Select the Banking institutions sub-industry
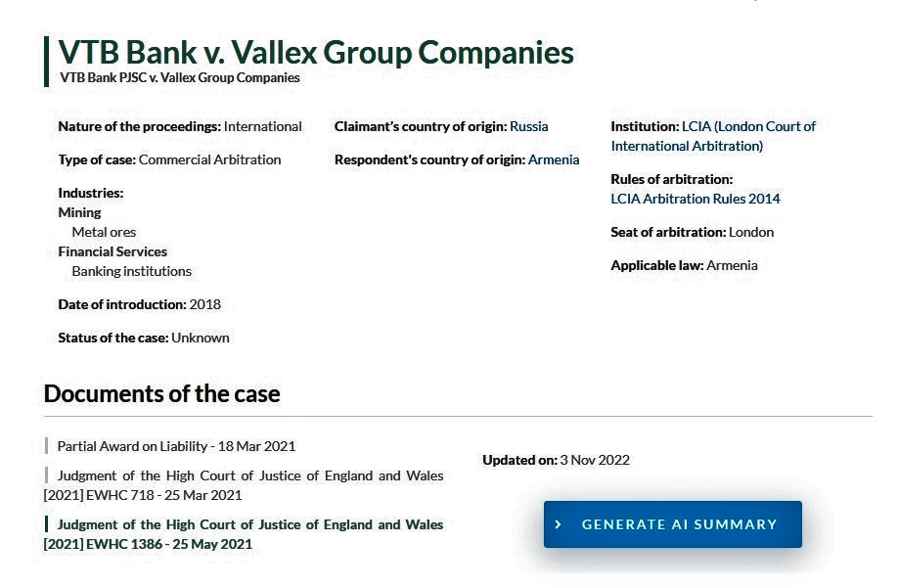The width and height of the screenshot is (898, 588). 132,271
